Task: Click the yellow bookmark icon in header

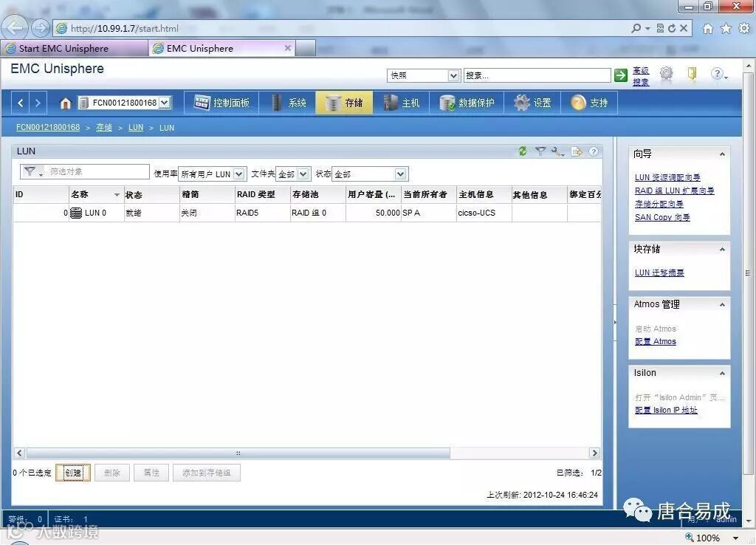Action: coord(692,74)
